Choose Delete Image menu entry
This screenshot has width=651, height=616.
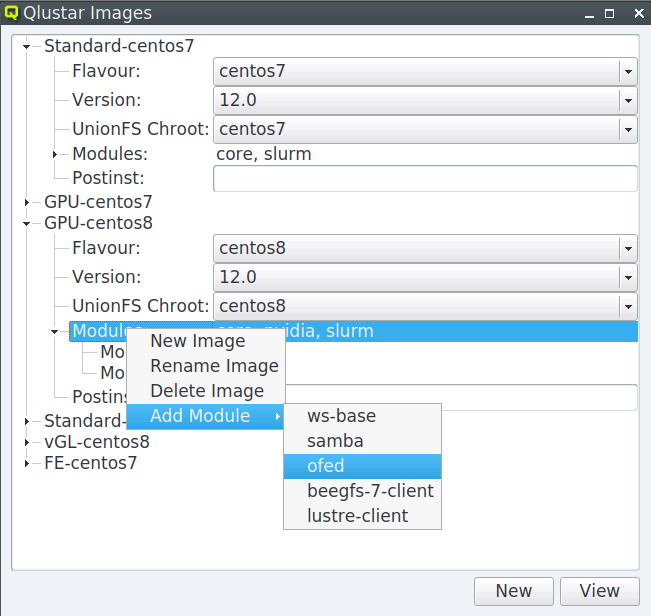point(206,391)
